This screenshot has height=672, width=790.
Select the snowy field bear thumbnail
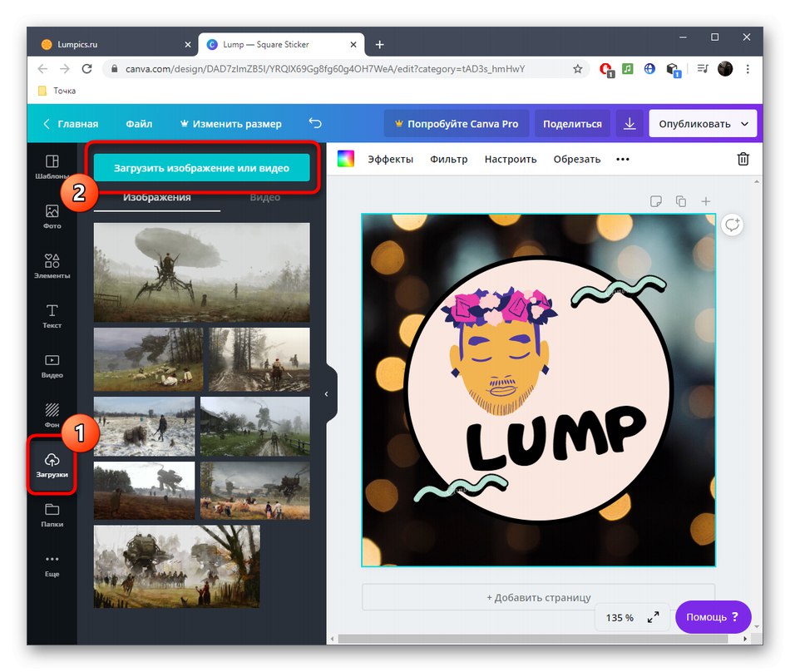coord(144,426)
